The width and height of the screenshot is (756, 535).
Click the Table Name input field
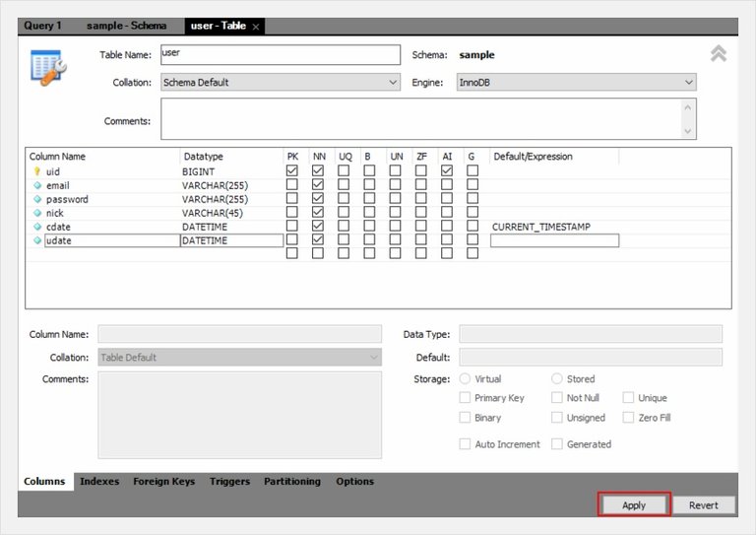[281, 55]
